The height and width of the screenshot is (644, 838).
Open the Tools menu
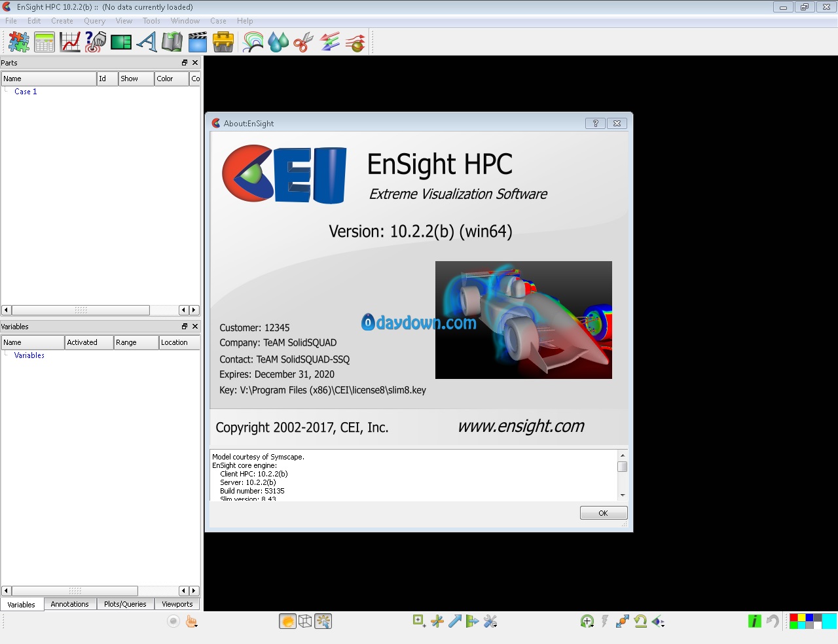pyautogui.click(x=151, y=21)
